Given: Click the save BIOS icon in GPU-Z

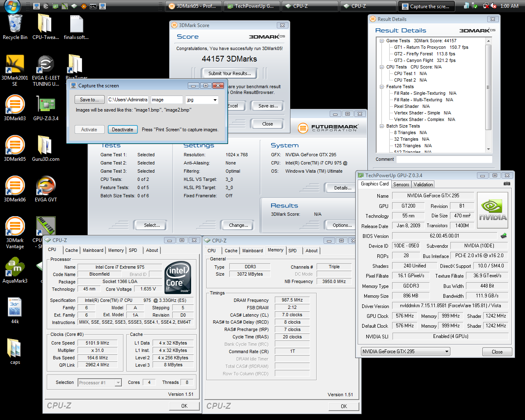Looking at the screenshot, I should click(504, 235).
